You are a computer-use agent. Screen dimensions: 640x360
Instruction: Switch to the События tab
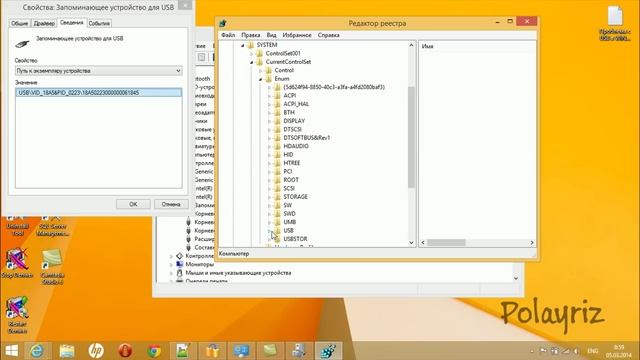(x=99, y=23)
